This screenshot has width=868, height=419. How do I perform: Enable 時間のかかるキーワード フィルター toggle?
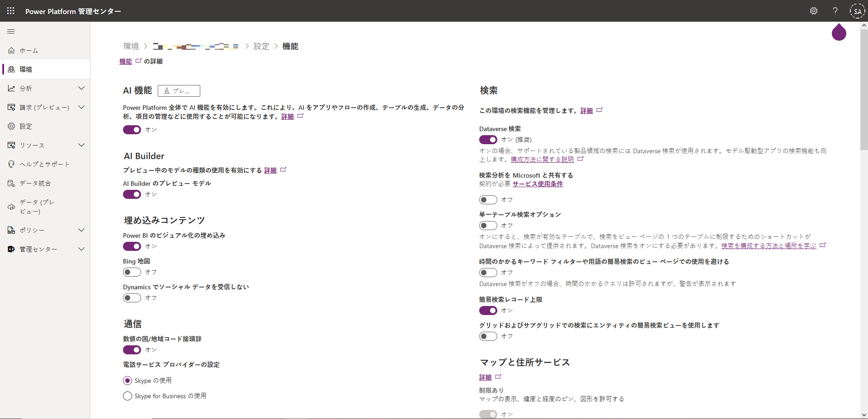click(488, 273)
